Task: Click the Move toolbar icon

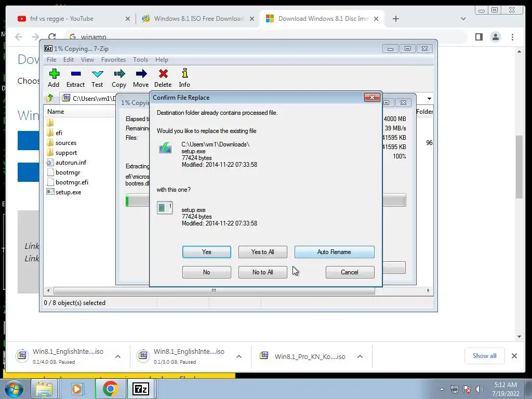Action: [x=141, y=78]
